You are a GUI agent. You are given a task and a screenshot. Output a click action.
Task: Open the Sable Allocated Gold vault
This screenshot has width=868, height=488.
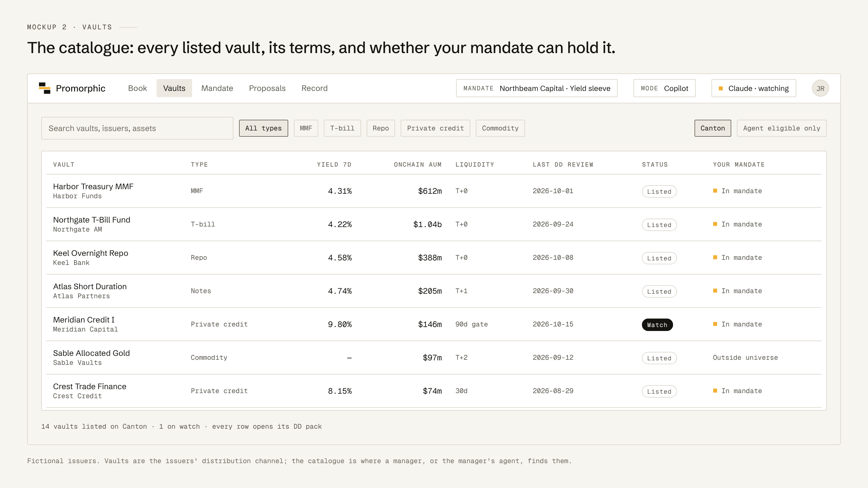(434, 358)
